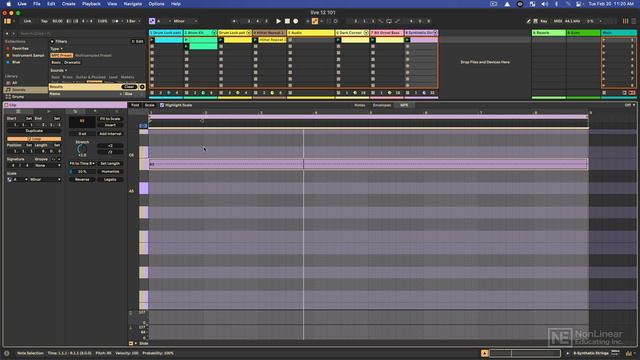640x360 pixels.
Task: Uncheck Highlight Scale checkbox
Action: pos(162,105)
